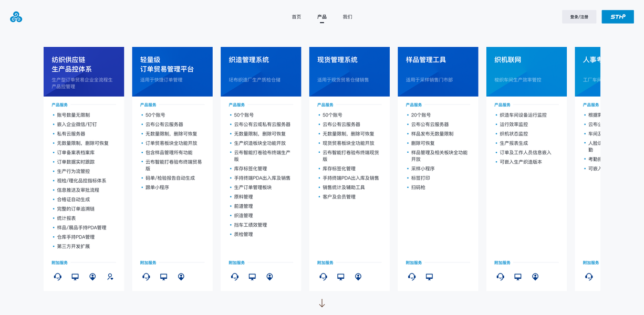This screenshot has height=315, width=644.
Task: Click monitor icon in 样品管理工具 card
Action: 429,277
